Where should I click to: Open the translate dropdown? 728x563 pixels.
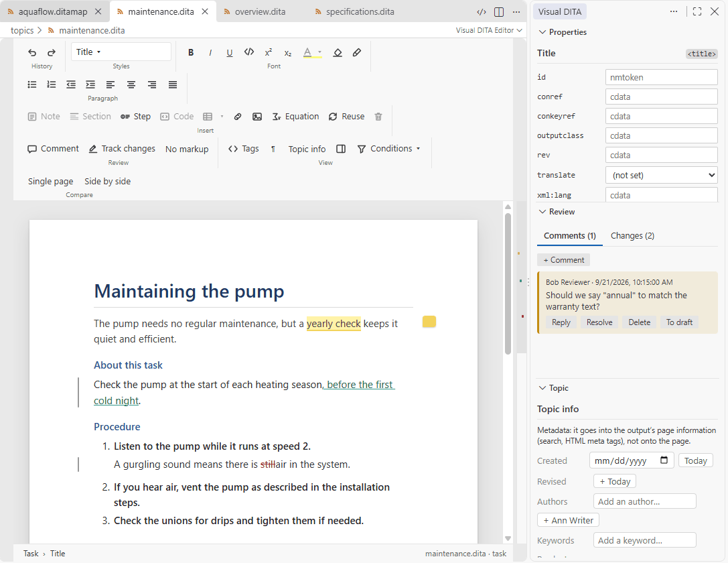(x=662, y=175)
